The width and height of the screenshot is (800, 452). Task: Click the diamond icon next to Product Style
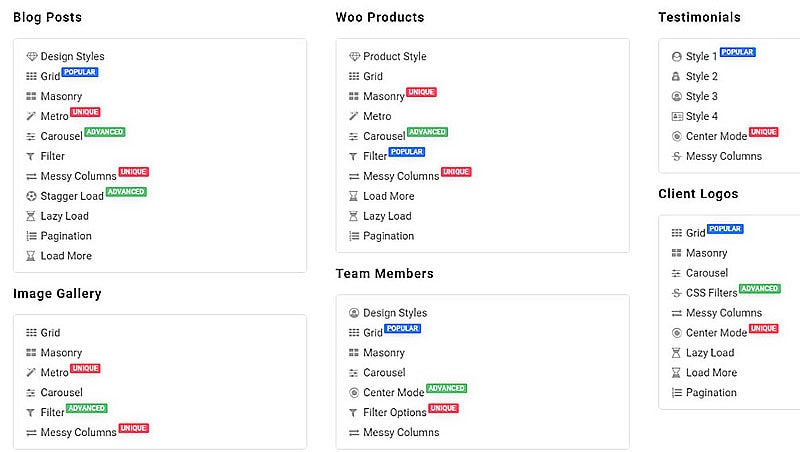coord(353,57)
